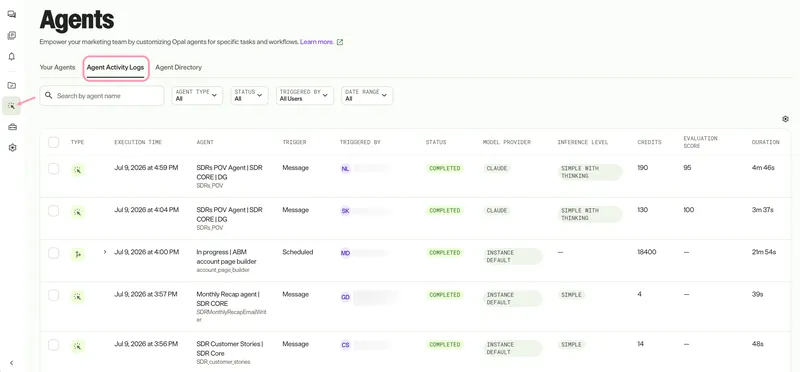Open the settings gear in sidebar
Viewport: 800px width, 372px height.
[x=12, y=147]
